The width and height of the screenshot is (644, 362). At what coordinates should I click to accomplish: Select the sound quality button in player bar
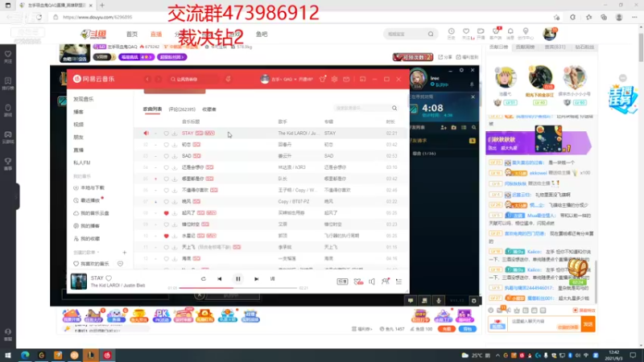(x=342, y=282)
